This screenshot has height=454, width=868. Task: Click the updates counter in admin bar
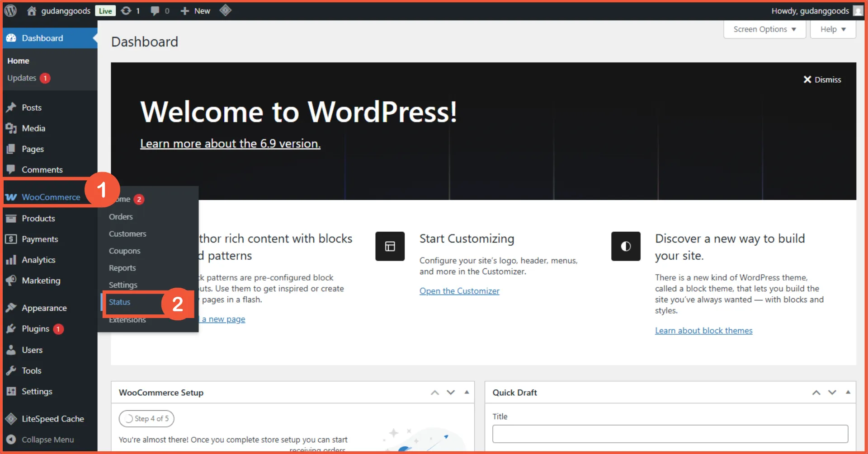pos(131,10)
